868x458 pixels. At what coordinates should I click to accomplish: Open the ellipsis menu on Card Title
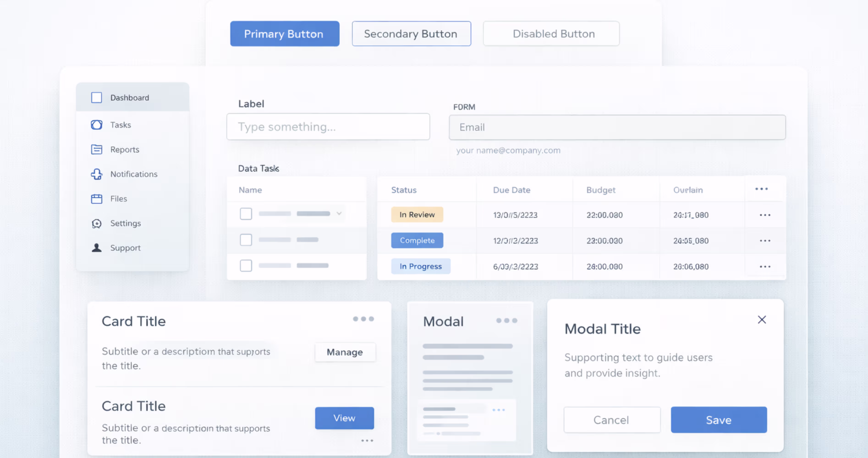click(x=363, y=319)
